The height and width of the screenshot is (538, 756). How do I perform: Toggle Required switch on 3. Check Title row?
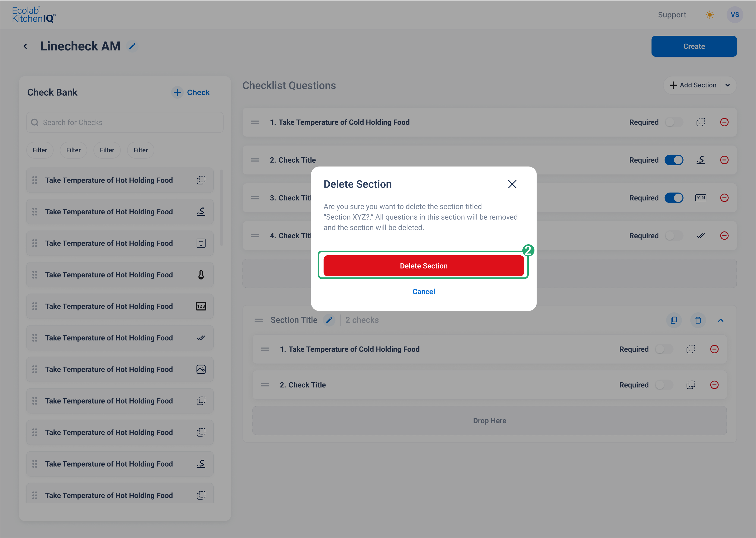674,198
